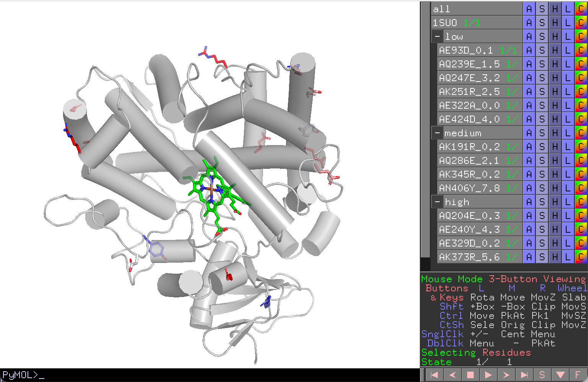Toggle AQ286E_2.1 selection name

point(480,160)
